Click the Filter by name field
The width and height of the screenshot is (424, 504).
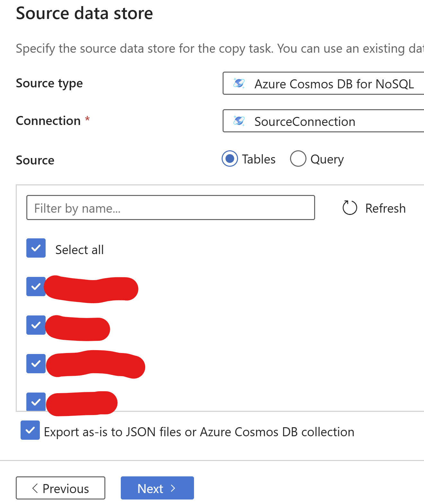click(x=171, y=208)
